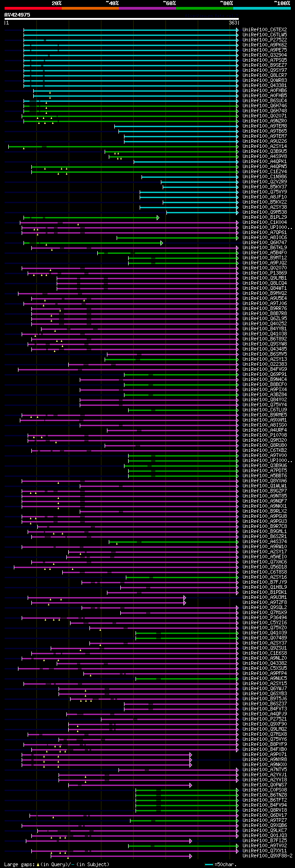Image resolution: width=295 pixels, height=868 pixels.
Task: Open hit UniRef100_A9PE75
Action: pyautogui.click(x=265, y=50)
